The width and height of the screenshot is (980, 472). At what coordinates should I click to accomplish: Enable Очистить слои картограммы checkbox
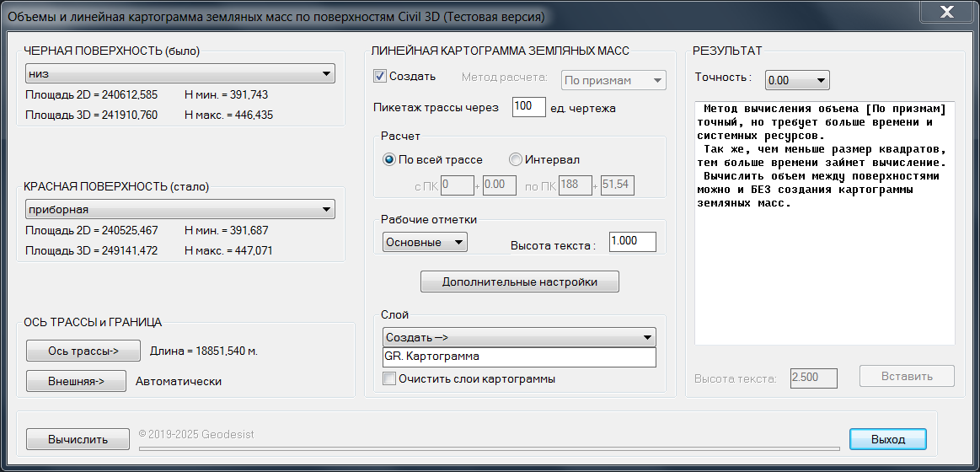click(389, 379)
